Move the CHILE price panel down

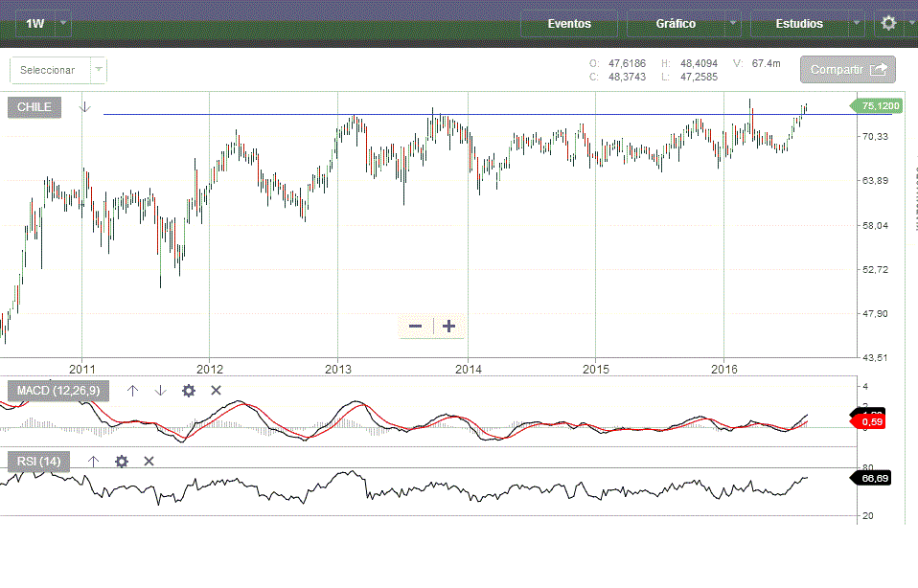point(84,107)
